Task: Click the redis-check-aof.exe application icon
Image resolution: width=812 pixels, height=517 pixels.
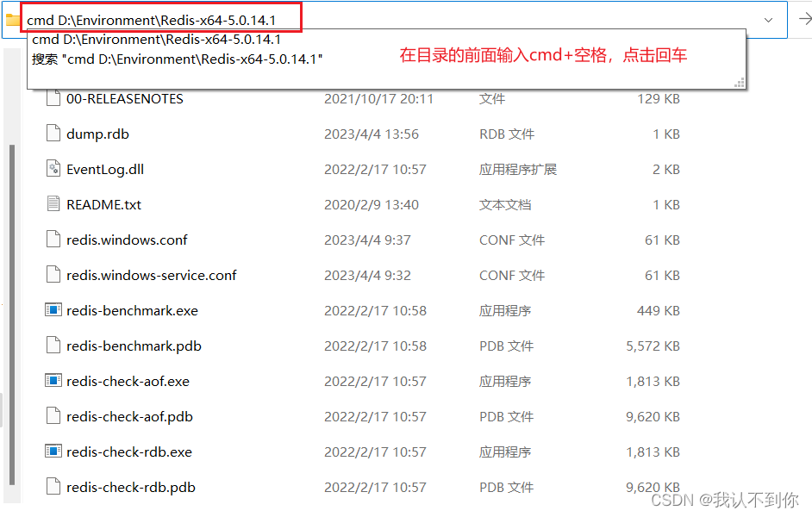Action: pyautogui.click(x=53, y=380)
